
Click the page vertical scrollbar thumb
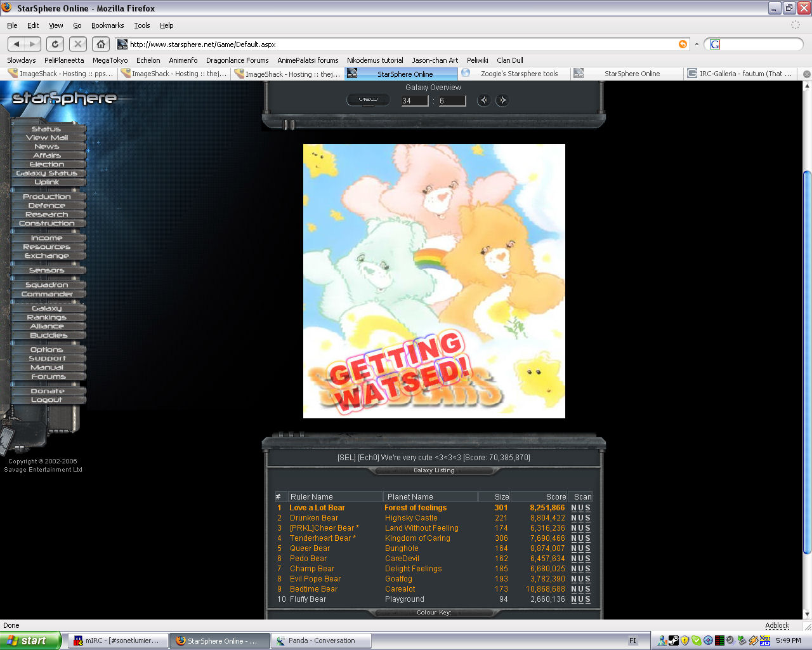[807, 362]
